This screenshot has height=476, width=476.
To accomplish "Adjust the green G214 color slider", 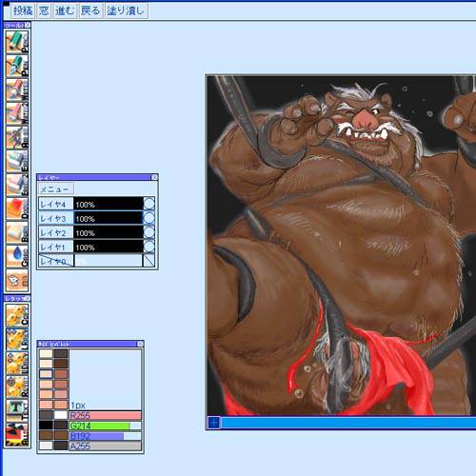I will coord(106,426).
